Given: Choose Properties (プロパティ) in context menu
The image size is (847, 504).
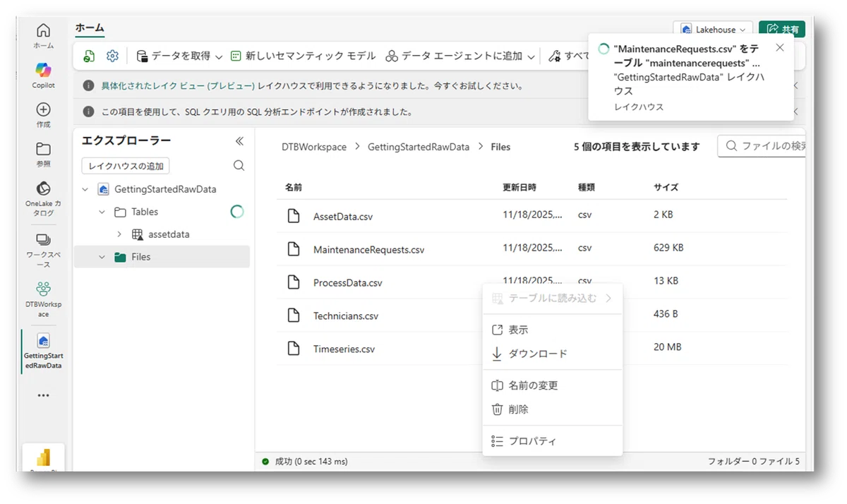Looking at the screenshot, I should 553,441.
